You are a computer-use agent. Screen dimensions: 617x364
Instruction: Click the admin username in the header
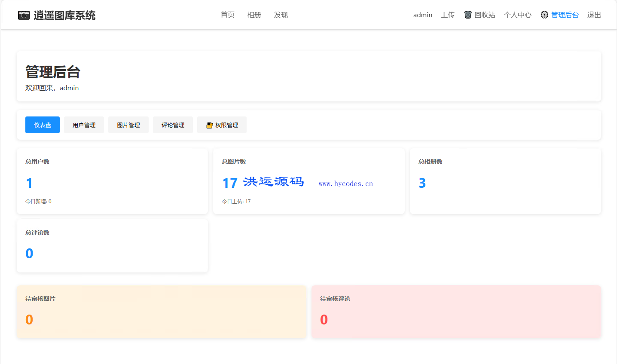coord(422,15)
